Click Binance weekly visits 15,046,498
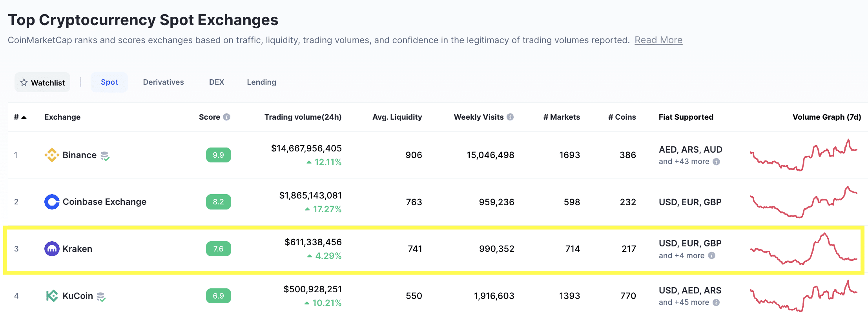Screen dimensions: 868x317 (x=491, y=155)
